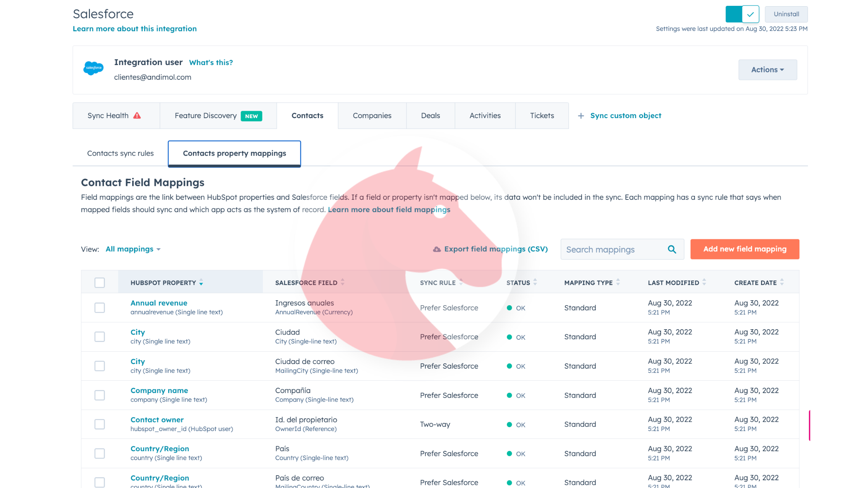
Task: Open Learn more about field mappings link
Action: pos(389,210)
